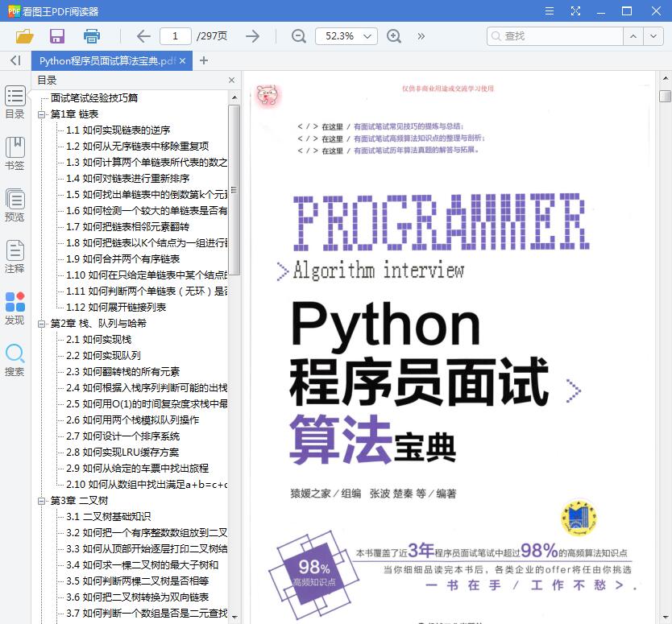Open a PDF file via the folder icon

point(24,36)
